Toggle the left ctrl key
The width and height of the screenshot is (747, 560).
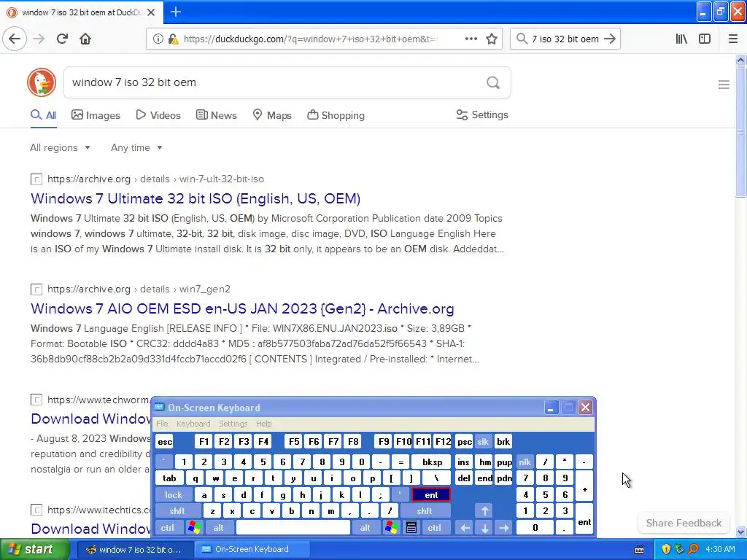[168, 528]
